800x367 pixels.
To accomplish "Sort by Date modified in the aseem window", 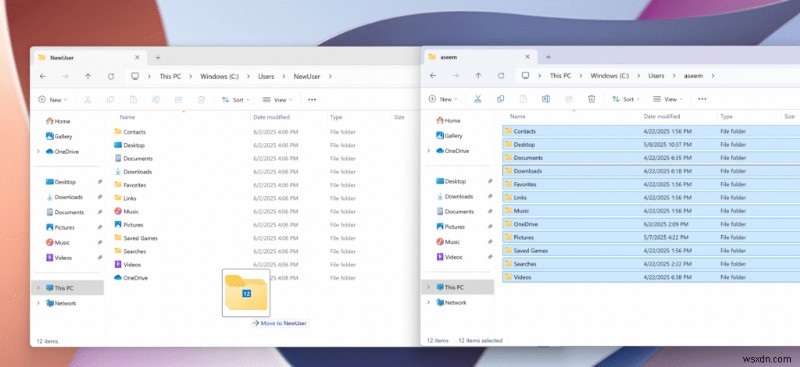I will (x=662, y=116).
